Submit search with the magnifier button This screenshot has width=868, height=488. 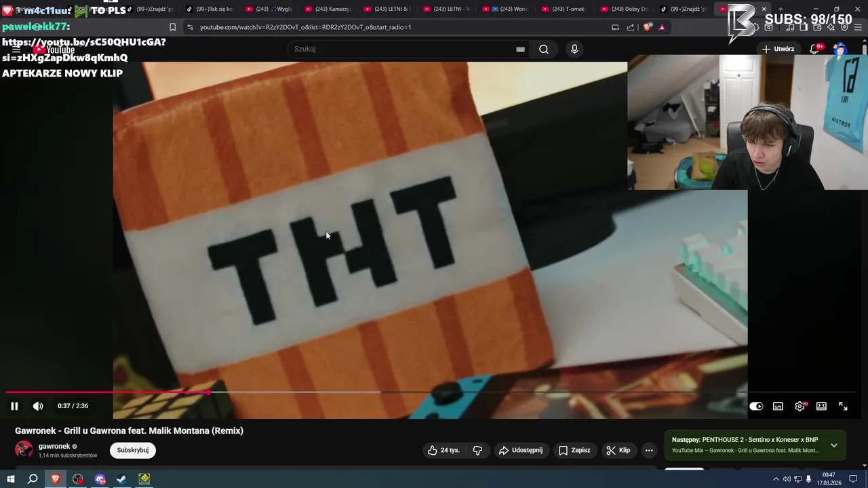[x=544, y=49]
